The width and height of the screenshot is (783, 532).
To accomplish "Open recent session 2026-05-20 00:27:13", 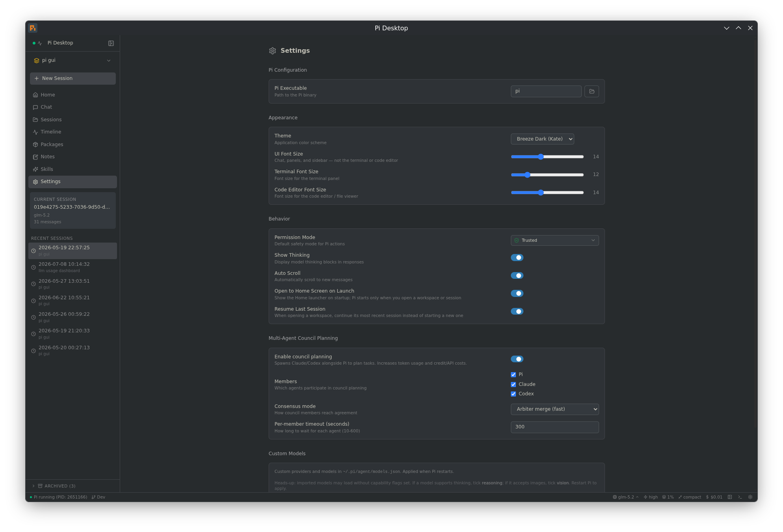I will tap(72, 351).
